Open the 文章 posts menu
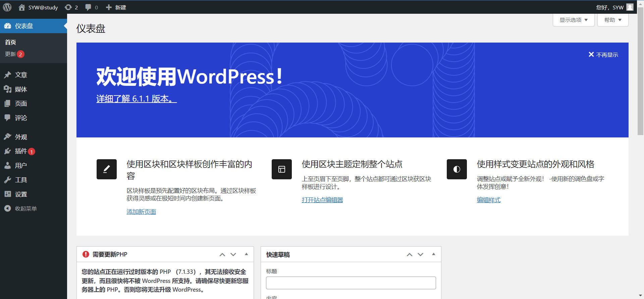 [x=34, y=75]
